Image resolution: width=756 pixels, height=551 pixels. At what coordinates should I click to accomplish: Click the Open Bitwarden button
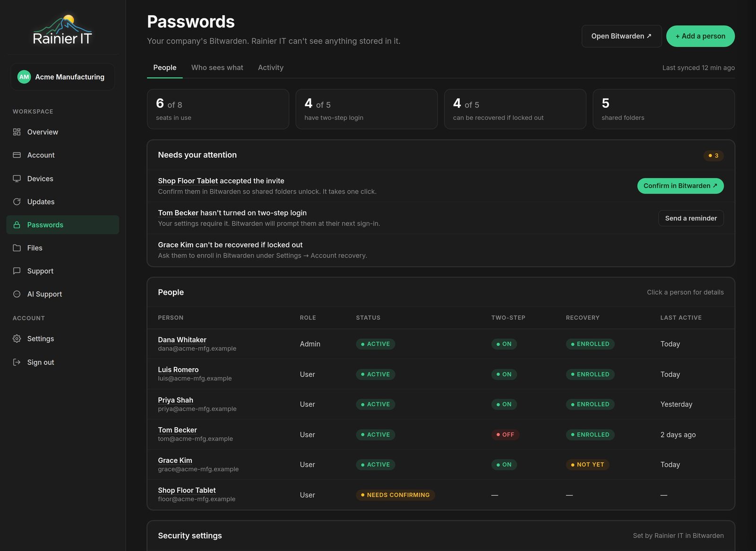pos(621,36)
